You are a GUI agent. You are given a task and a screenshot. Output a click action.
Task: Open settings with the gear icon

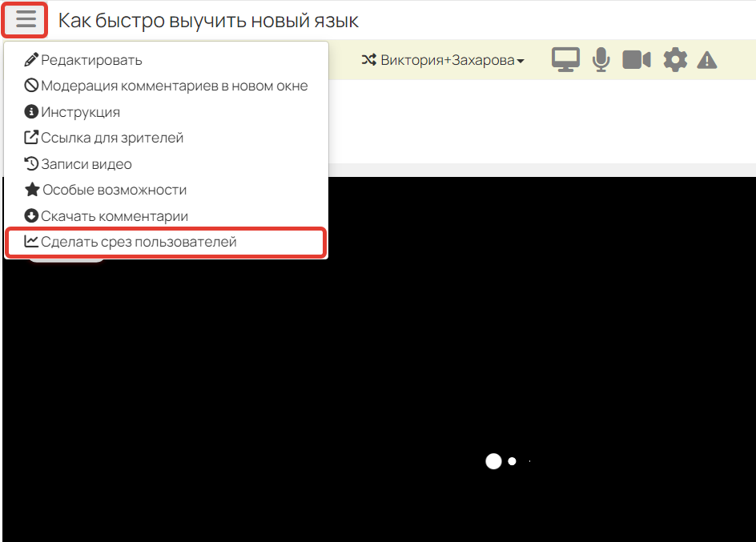[x=675, y=60]
